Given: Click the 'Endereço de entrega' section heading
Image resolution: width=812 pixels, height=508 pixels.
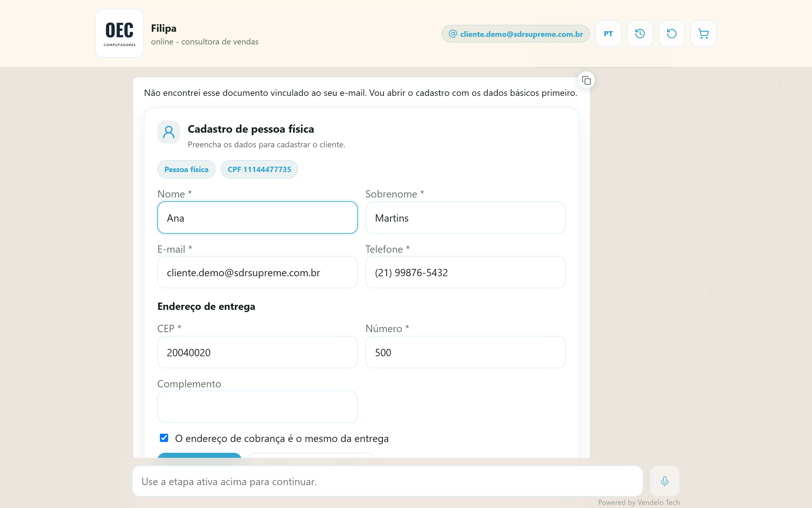Looking at the screenshot, I should [206, 306].
